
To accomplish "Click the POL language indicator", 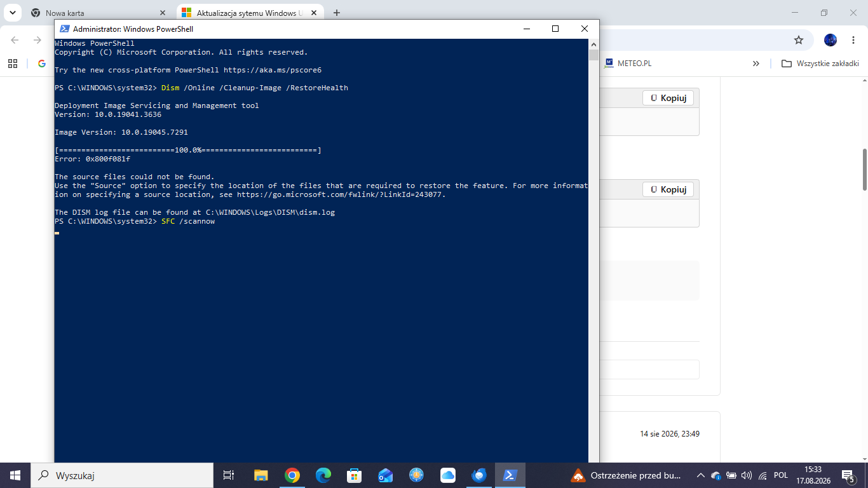I will pos(781,475).
